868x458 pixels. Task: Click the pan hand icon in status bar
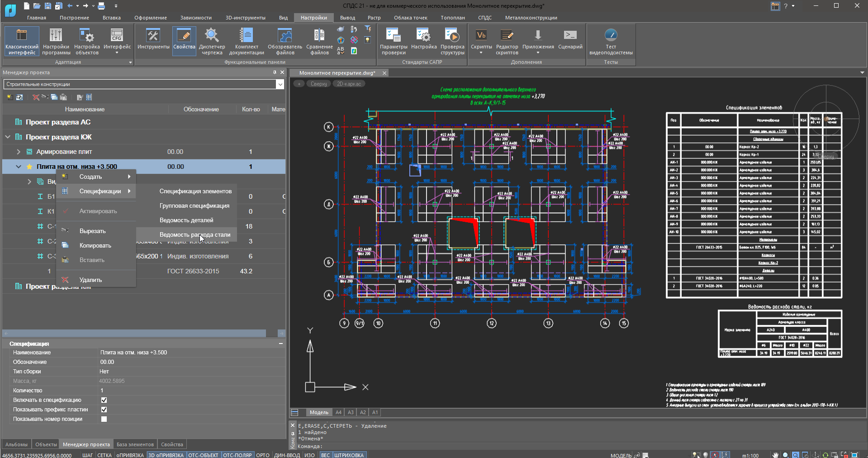(775, 455)
